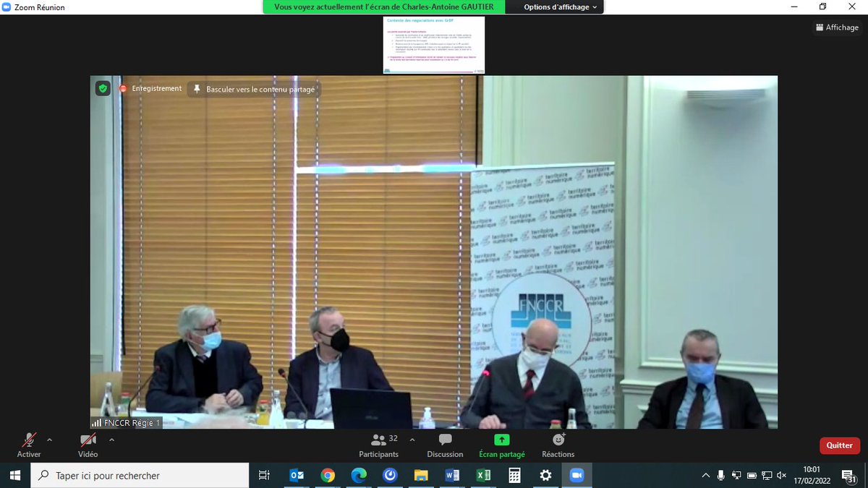868x488 pixels.
Task: Open File Explorer from taskbar
Action: pyautogui.click(x=421, y=475)
